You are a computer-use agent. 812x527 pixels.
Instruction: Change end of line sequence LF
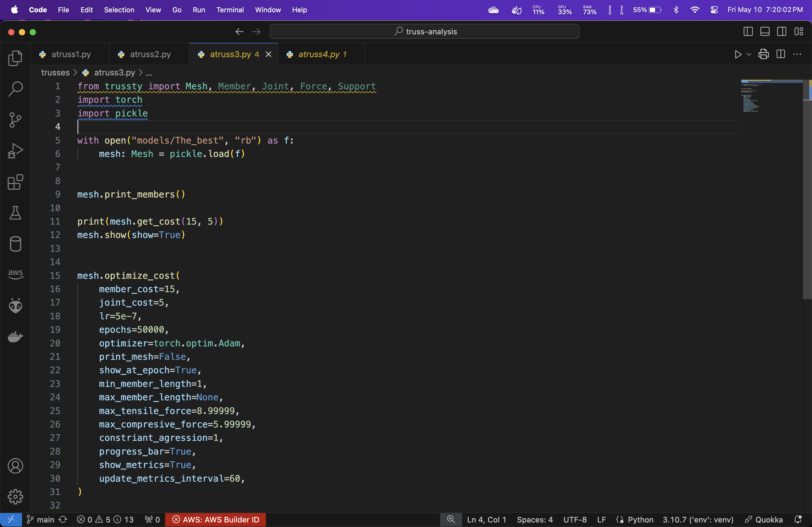pyautogui.click(x=601, y=520)
